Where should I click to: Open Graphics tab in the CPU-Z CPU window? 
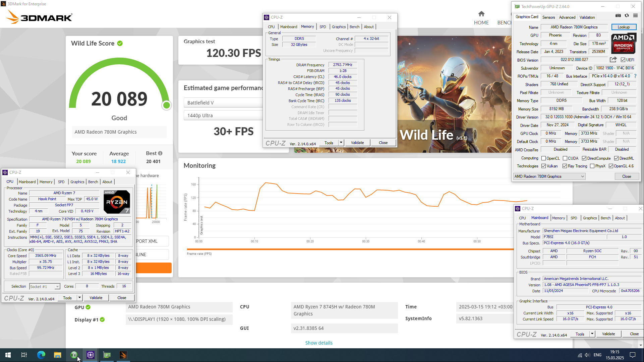tap(77, 182)
